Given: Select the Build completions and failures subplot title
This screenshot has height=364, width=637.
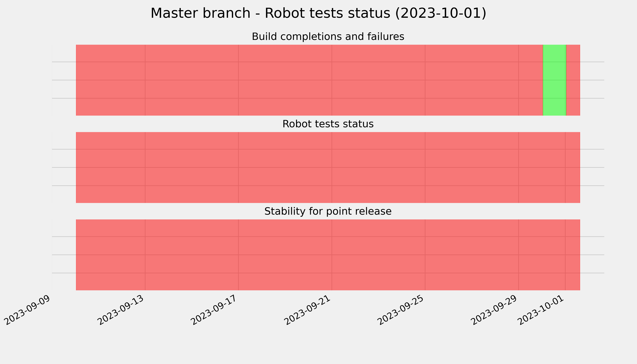Looking at the screenshot, I should pyautogui.click(x=328, y=37).
